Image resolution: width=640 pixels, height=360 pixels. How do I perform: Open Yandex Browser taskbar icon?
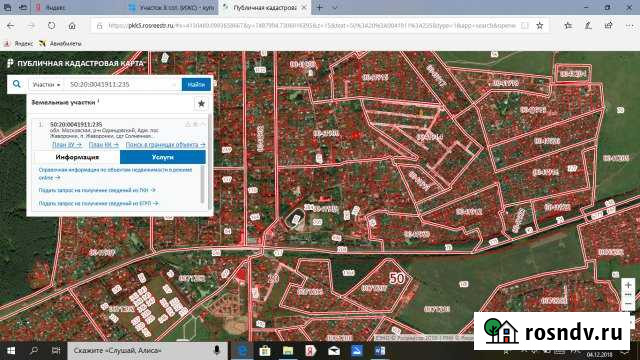(311, 351)
